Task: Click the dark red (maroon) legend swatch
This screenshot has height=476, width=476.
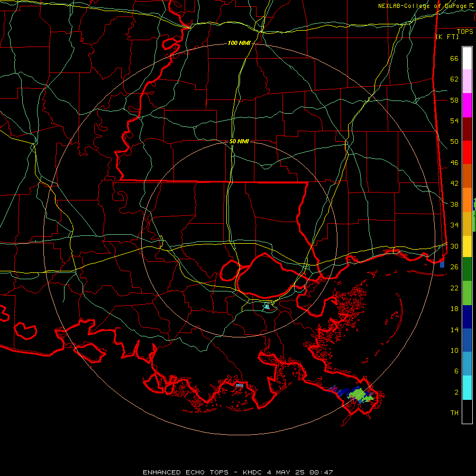Action: point(467,129)
